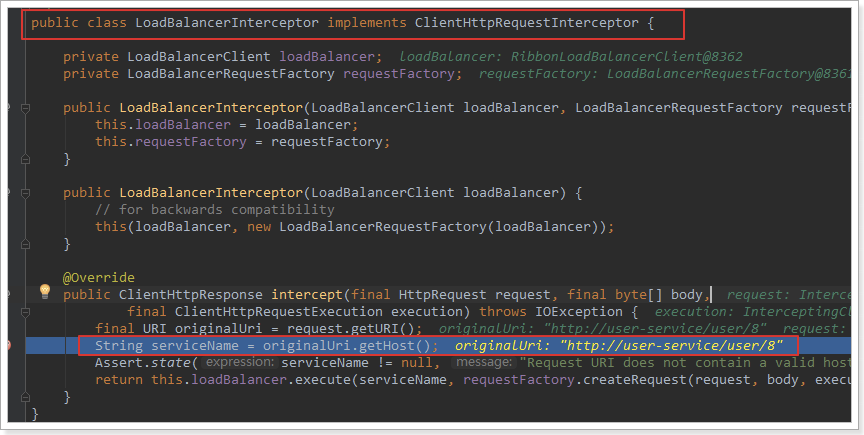Click the loadBalancer field name in its private declaration
Viewport: 864px width, 435px height.
pos(327,57)
